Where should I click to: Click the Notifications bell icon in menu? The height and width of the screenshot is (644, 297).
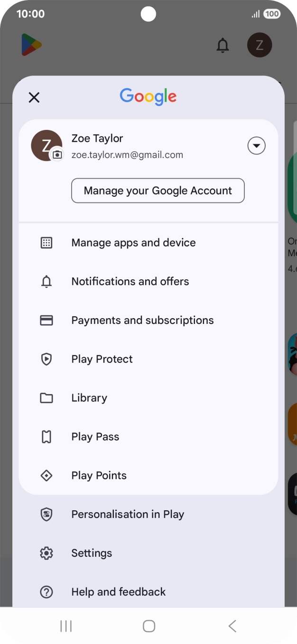pos(46,281)
